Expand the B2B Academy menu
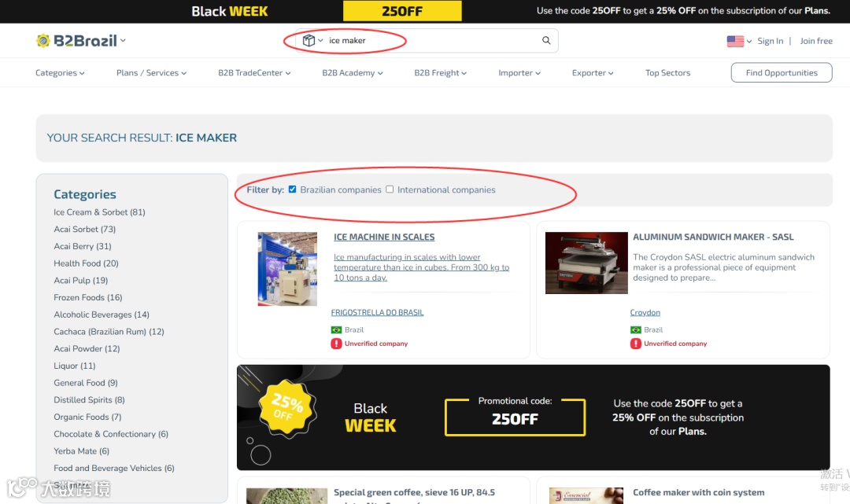This screenshot has height=504, width=850. (353, 72)
